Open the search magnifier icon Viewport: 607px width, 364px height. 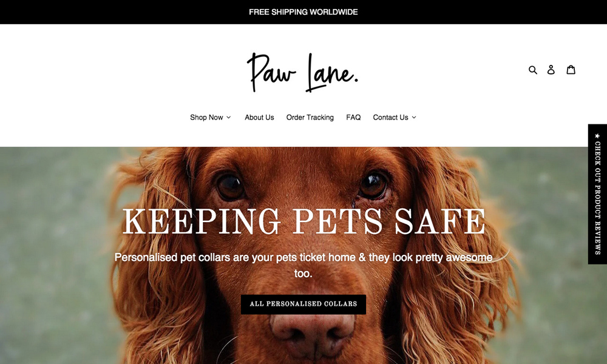(x=533, y=70)
